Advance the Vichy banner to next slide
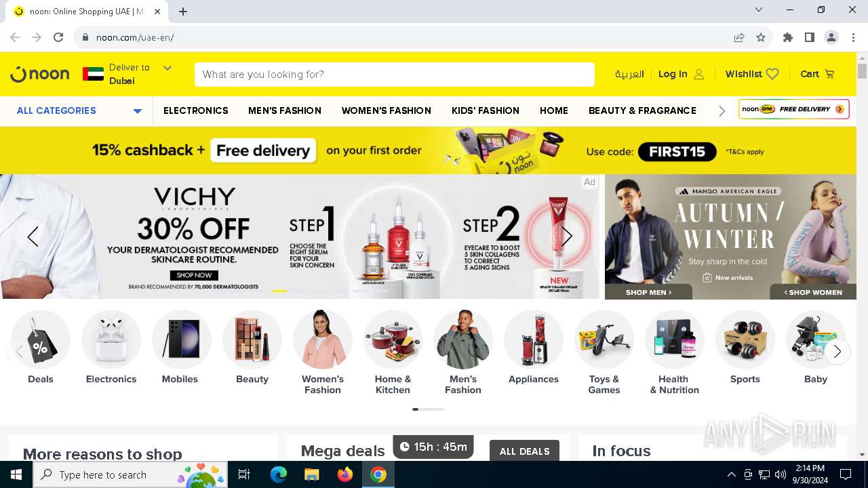The image size is (868, 488). click(x=567, y=236)
